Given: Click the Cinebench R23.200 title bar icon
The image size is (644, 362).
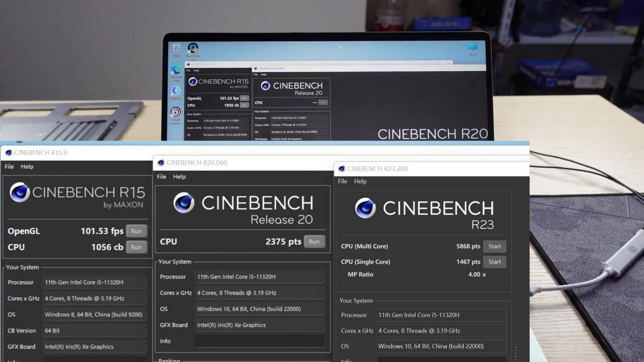Looking at the screenshot, I should point(341,169).
